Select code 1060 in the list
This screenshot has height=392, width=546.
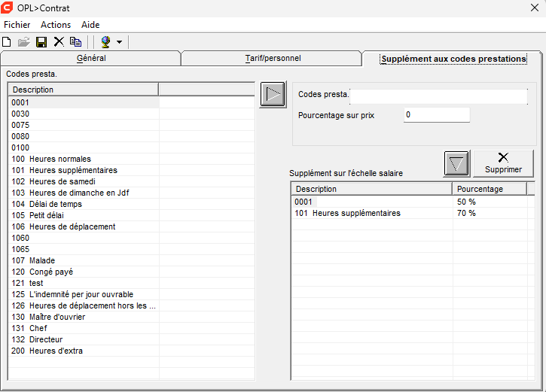[x=132, y=238]
